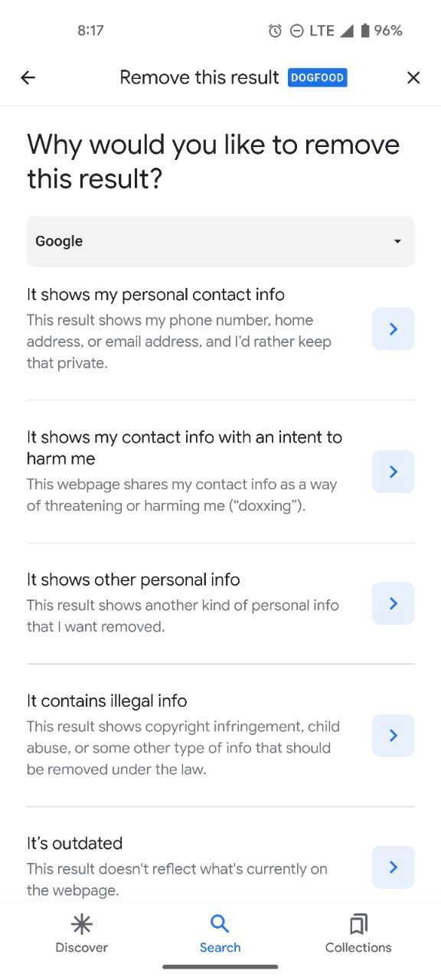
Task: Tap the Do Not Disturb status icon
Action: coord(296,30)
